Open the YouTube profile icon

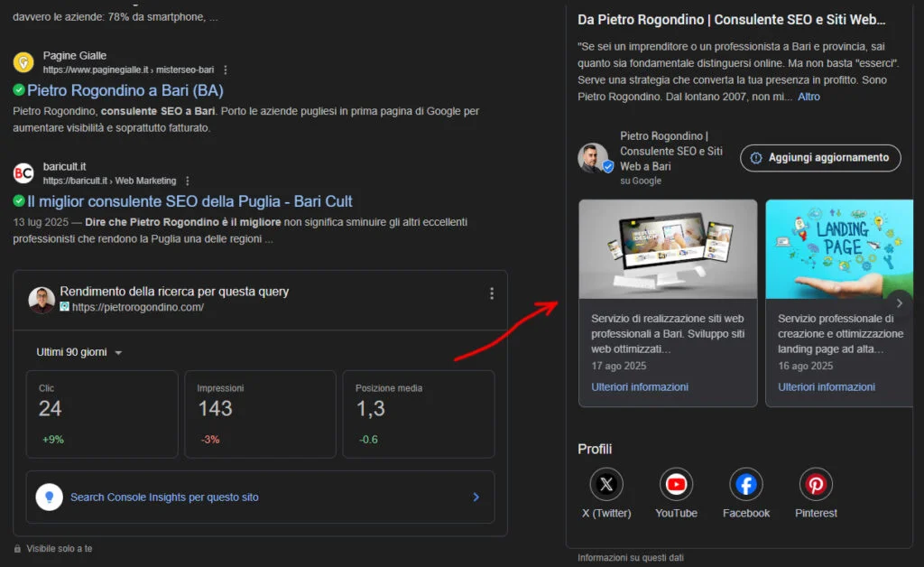[x=676, y=485]
